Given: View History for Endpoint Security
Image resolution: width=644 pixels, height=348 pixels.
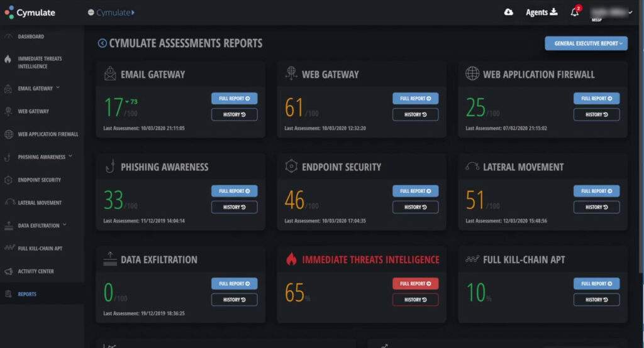Looking at the screenshot, I should (415, 207).
